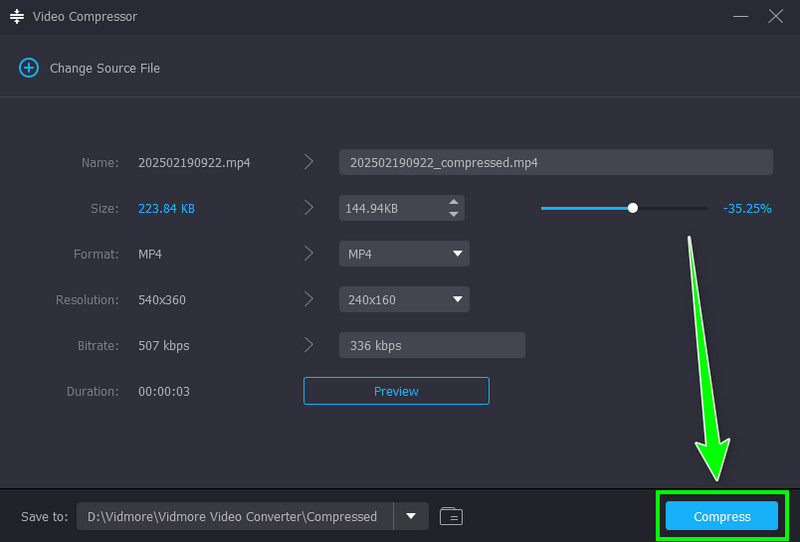The image size is (800, 542).
Task: Click the chevron arrow in Bitrate row
Action: pyautogui.click(x=309, y=346)
